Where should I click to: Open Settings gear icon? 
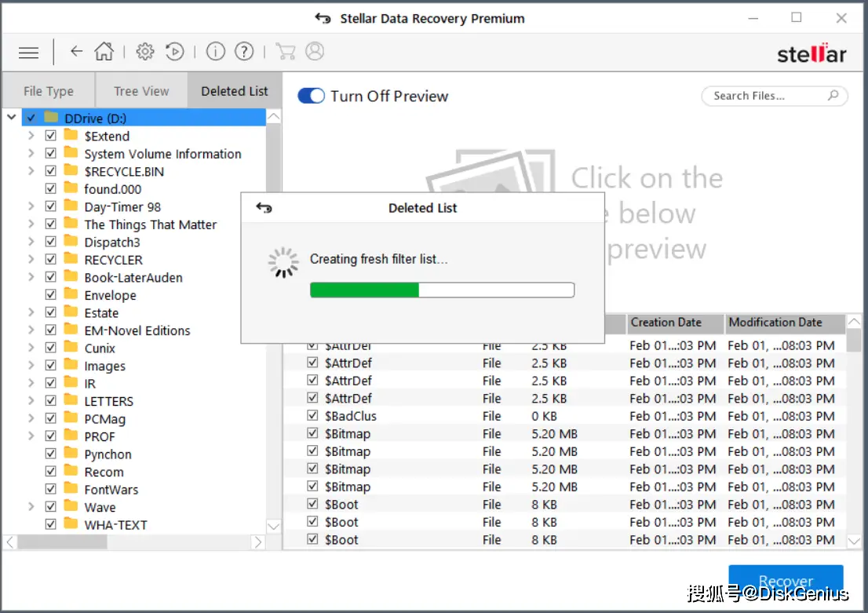coord(145,52)
